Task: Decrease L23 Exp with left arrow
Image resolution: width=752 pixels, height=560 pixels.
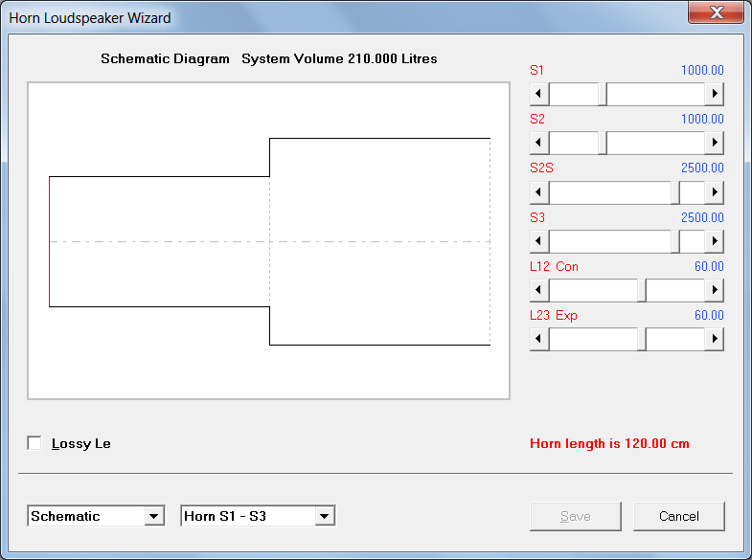Action: [x=539, y=339]
